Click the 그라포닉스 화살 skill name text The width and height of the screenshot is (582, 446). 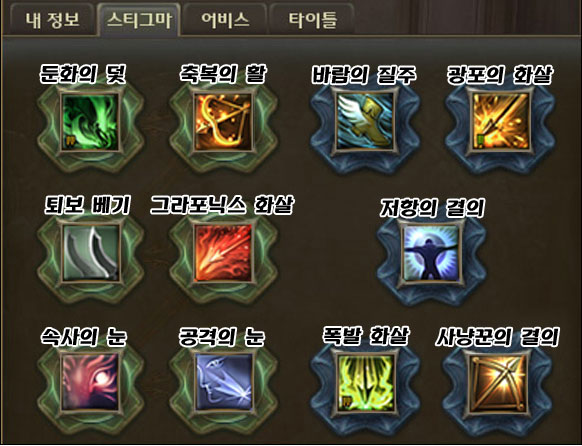[222, 205]
